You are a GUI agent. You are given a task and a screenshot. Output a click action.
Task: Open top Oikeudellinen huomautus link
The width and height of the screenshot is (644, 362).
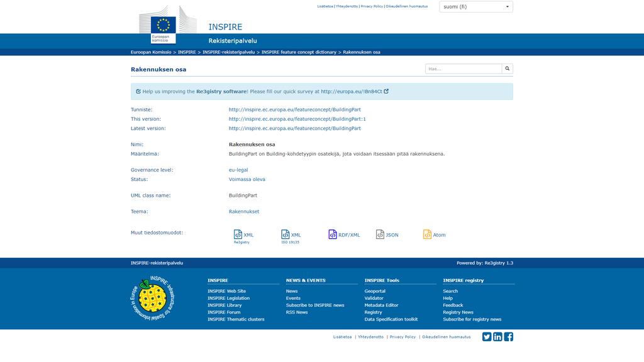click(407, 6)
